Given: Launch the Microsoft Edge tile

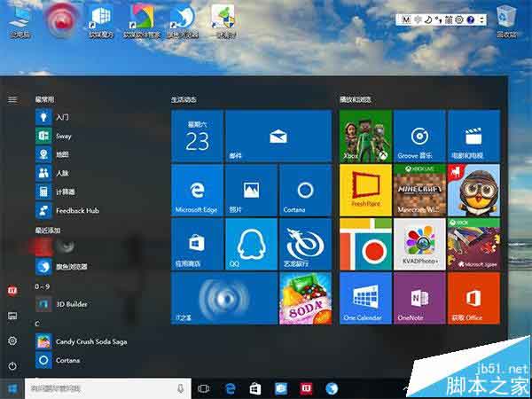Looking at the screenshot, I should [197, 190].
